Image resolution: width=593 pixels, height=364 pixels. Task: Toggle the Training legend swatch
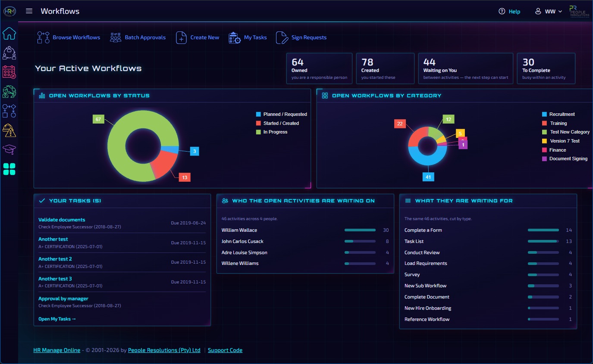[x=545, y=123]
